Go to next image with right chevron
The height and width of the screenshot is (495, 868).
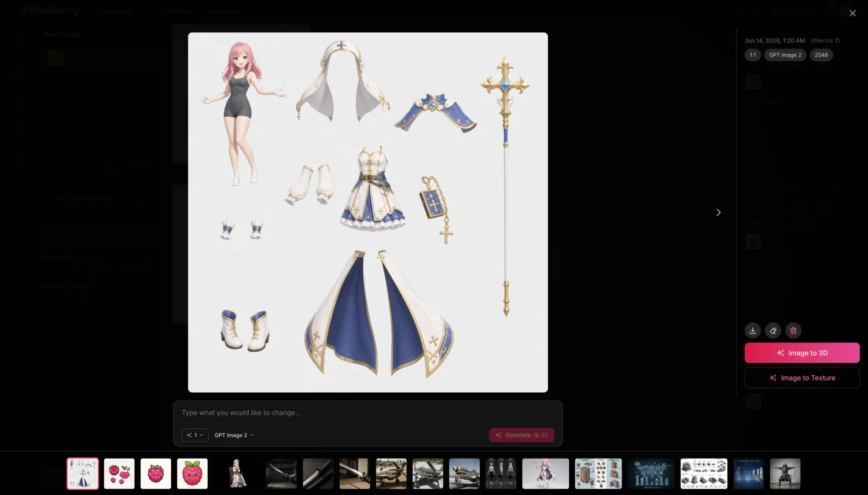[718, 213]
